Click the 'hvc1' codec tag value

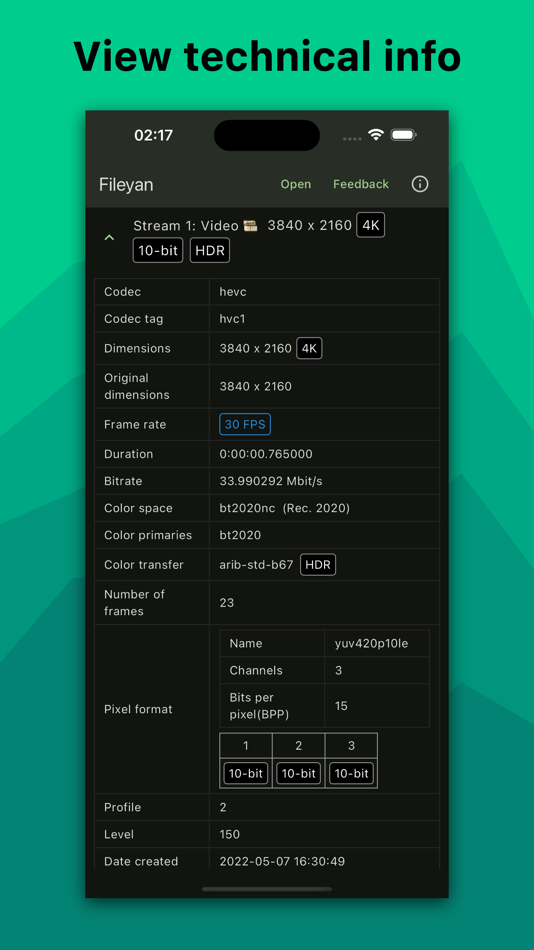232,319
